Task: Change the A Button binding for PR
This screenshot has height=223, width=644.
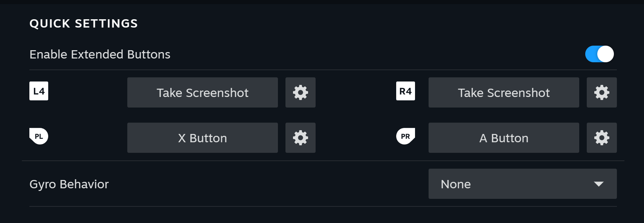Action: [504, 138]
